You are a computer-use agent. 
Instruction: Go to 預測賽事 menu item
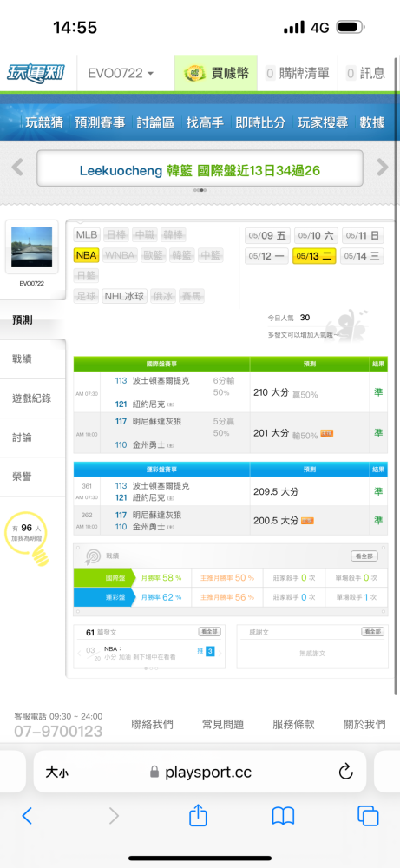pyautogui.click(x=100, y=123)
